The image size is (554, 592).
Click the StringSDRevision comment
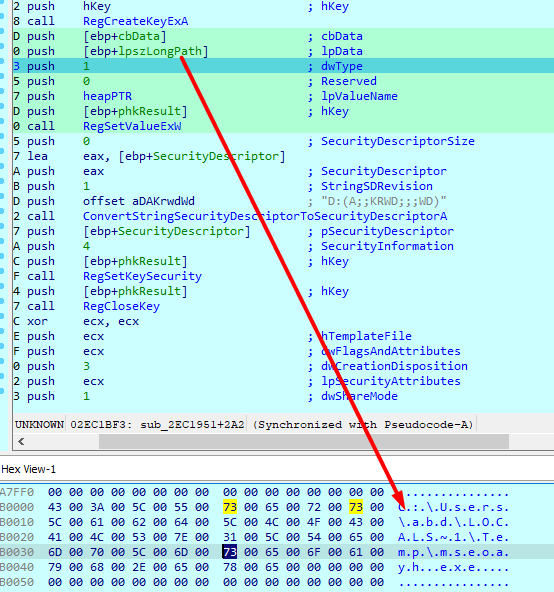377,186
